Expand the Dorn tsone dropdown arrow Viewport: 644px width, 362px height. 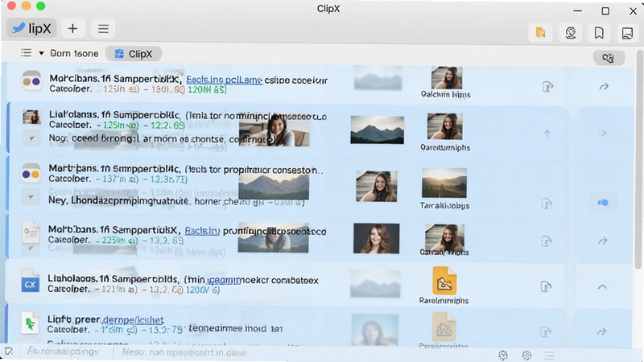click(41, 53)
